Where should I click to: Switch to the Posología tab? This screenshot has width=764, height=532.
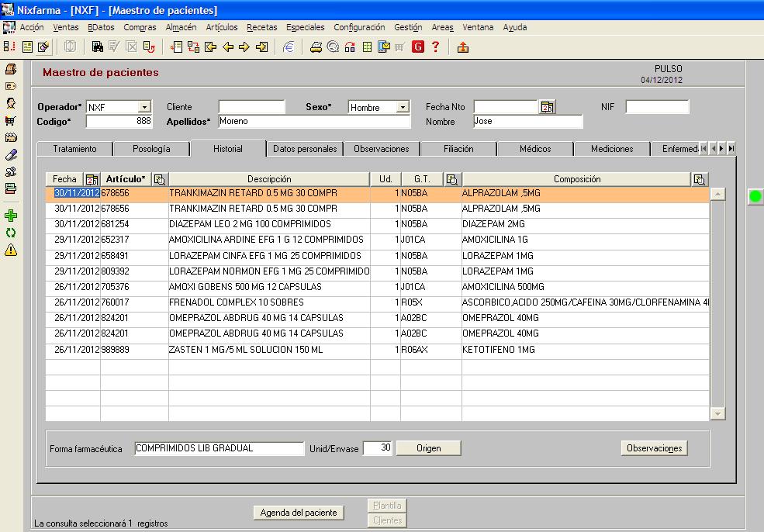point(151,149)
